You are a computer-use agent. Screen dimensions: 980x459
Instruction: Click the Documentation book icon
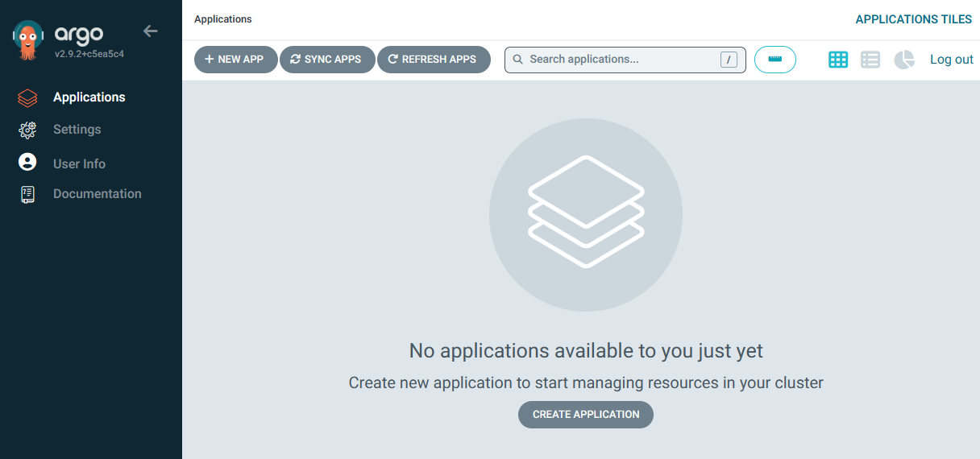pyautogui.click(x=27, y=194)
